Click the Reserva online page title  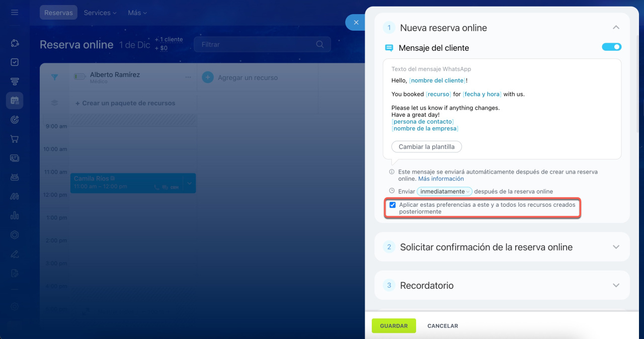(76, 44)
